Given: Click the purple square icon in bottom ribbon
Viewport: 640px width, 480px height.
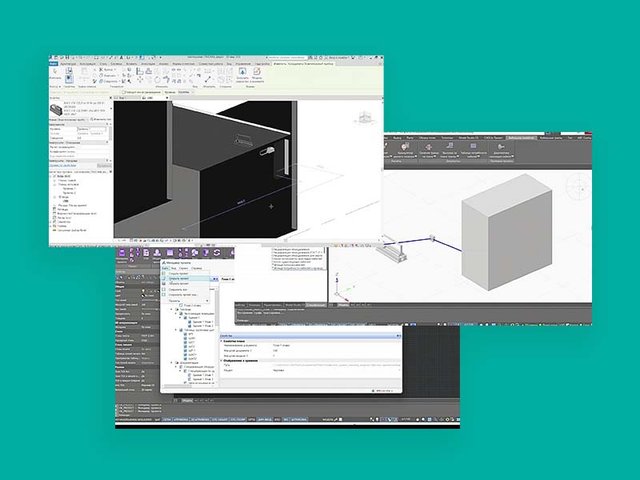Looking at the screenshot, I should coord(170,253).
